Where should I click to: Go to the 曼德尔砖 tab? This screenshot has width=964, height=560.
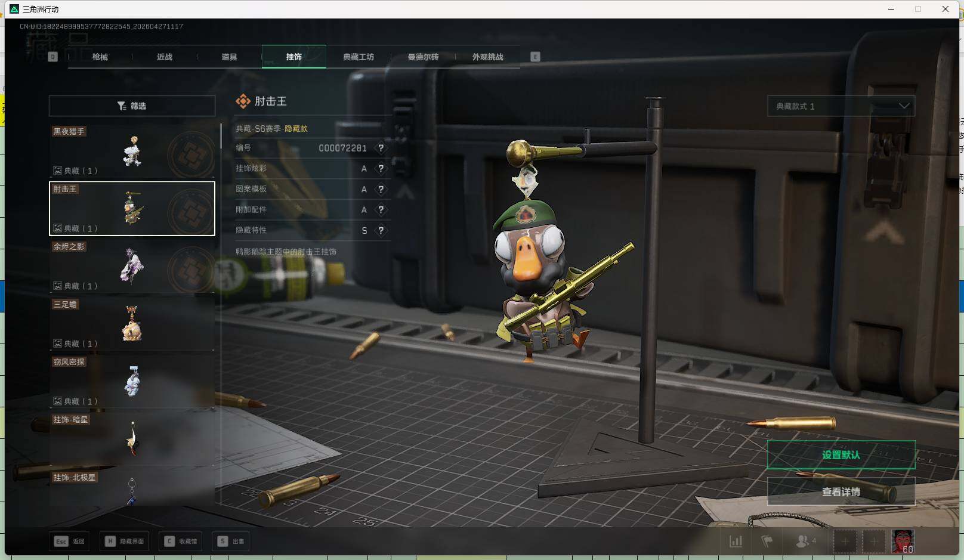(423, 57)
